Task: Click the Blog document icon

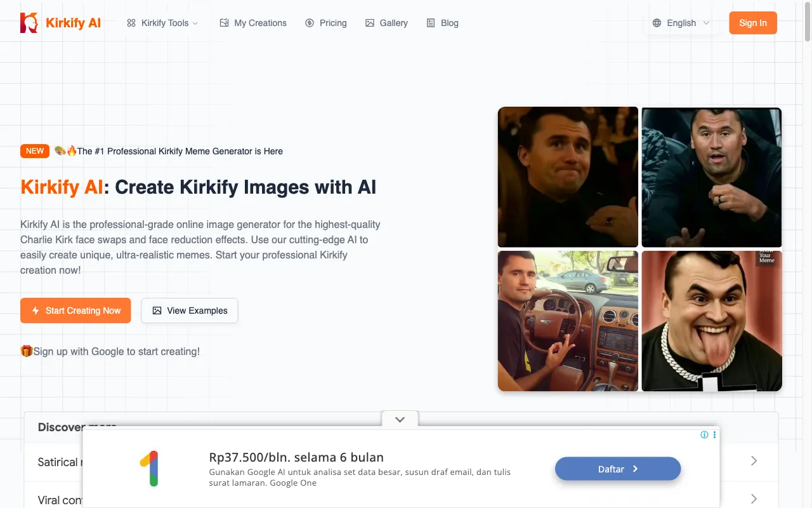Action: [x=431, y=23]
